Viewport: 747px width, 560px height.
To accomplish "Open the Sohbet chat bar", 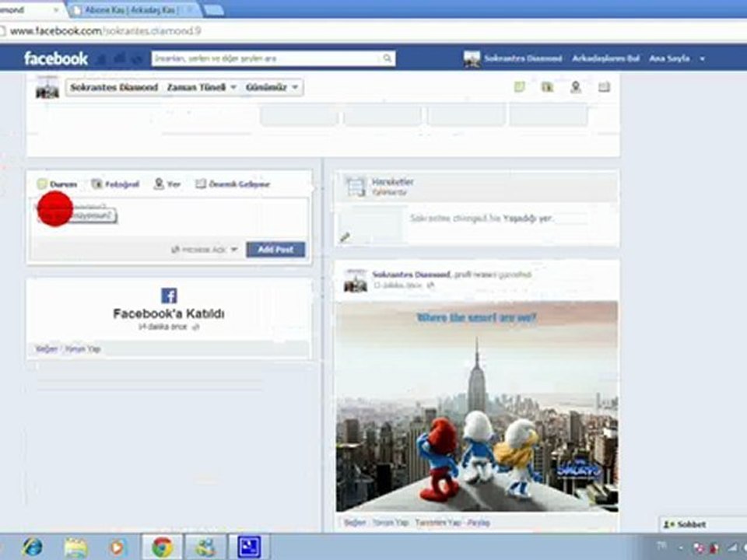I will click(x=703, y=524).
